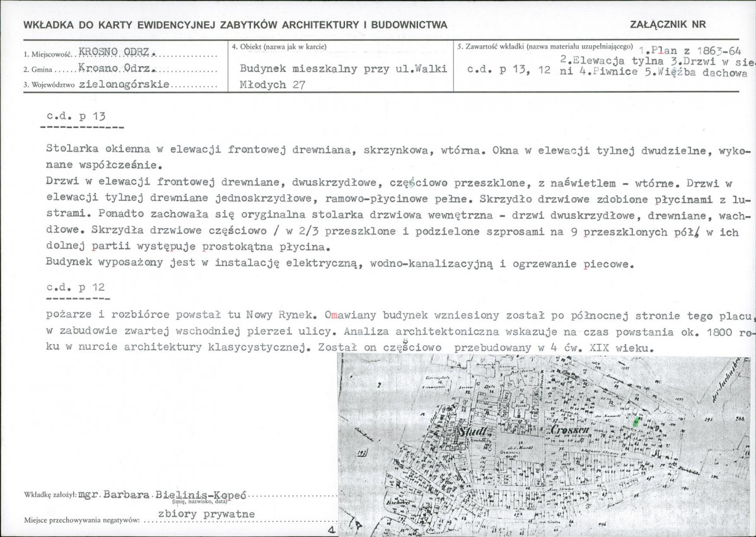Click the sentence about 'Budynek wyposażony jest'
The height and width of the screenshot is (537, 756).
[338, 263]
